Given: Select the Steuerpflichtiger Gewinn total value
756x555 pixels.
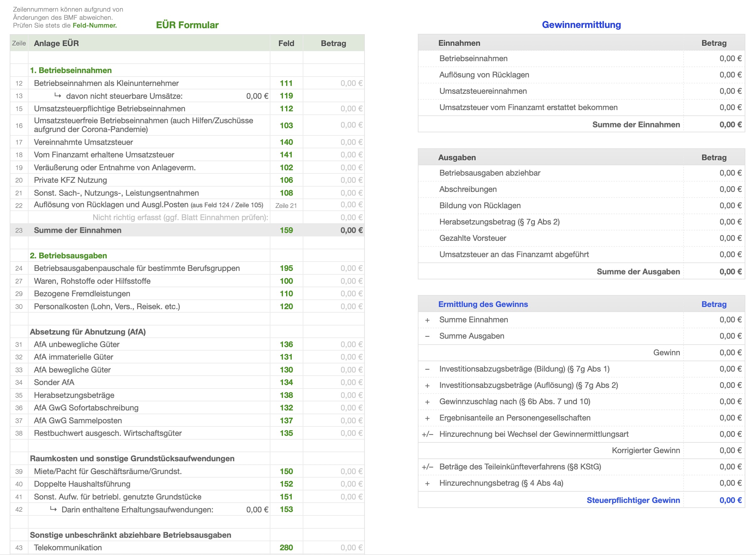Looking at the screenshot, I should coord(730,500).
